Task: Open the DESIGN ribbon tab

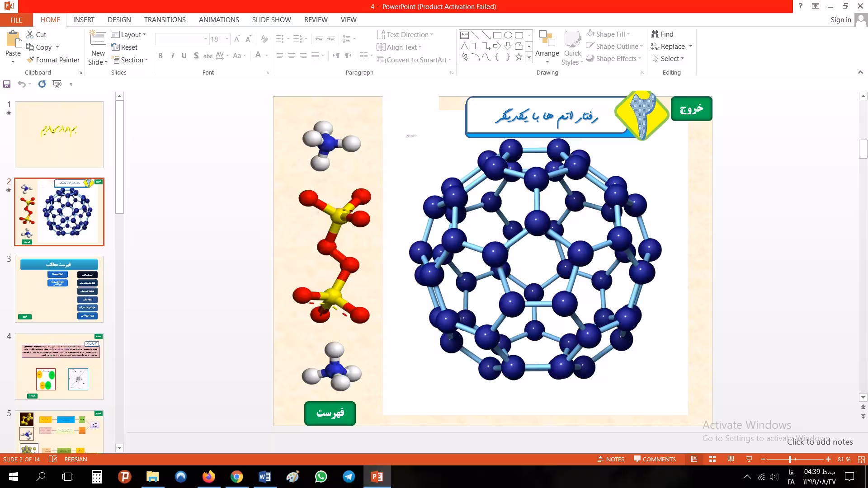Action: (x=119, y=20)
